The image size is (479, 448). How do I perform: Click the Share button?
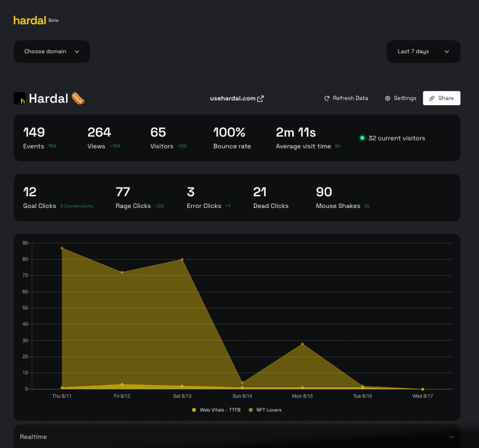[441, 98]
